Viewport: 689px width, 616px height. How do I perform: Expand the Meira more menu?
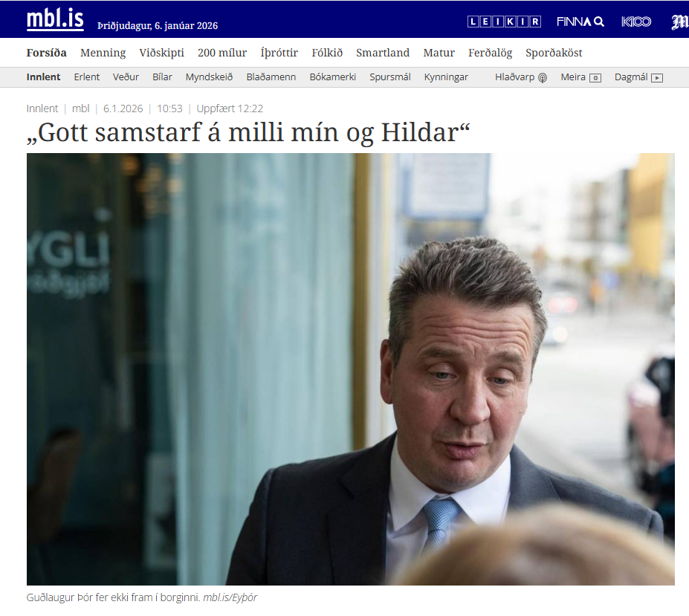580,77
